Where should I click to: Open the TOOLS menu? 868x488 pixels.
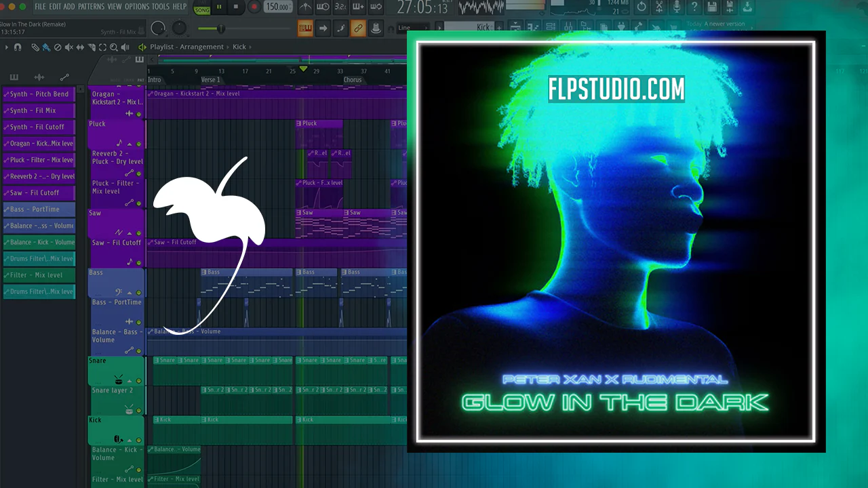[161, 7]
